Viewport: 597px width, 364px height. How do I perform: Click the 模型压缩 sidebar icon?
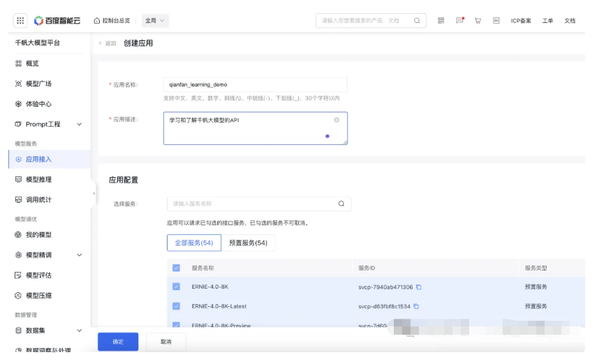click(18, 295)
